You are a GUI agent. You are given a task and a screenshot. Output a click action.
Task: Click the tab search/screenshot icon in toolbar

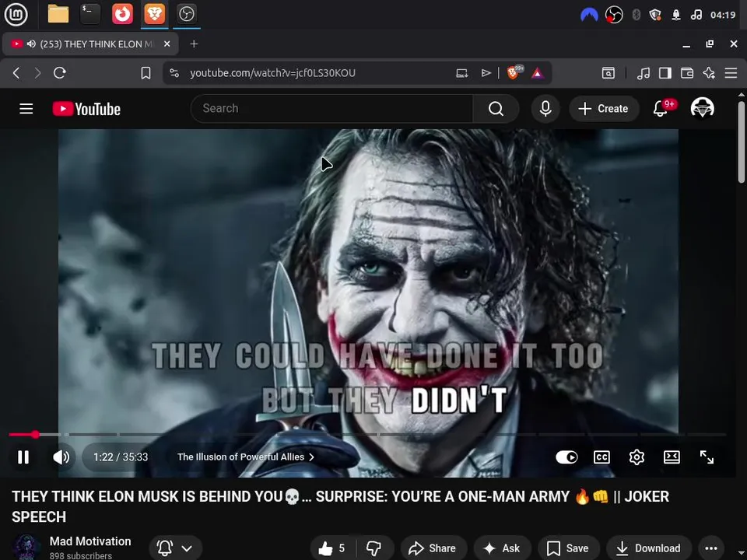[608, 73]
